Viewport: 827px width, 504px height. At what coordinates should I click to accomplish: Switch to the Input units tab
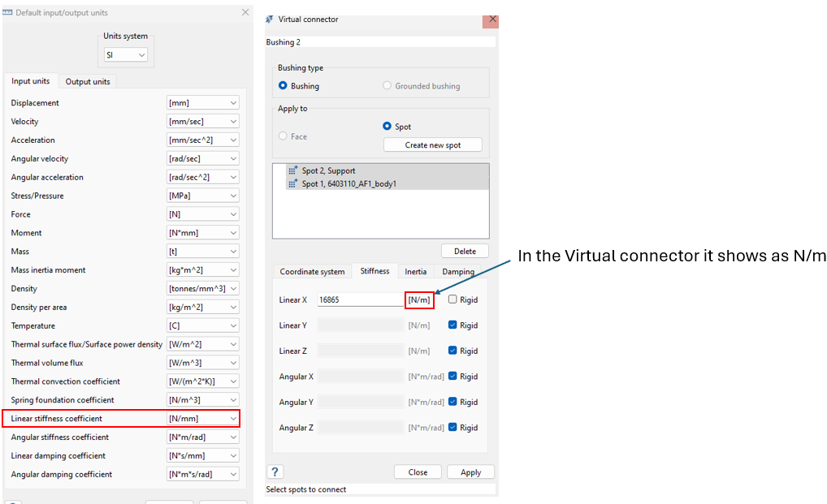point(31,81)
